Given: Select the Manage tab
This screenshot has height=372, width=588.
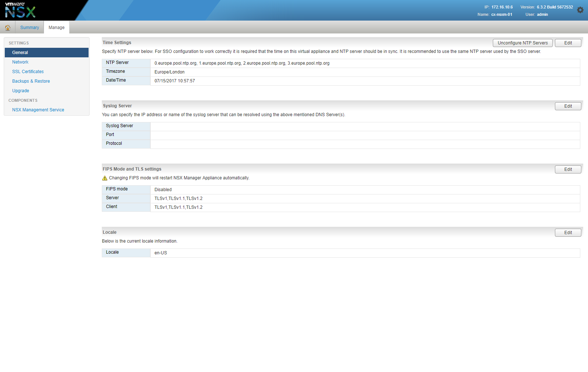Looking at the screenshot, I should [56, 28].
